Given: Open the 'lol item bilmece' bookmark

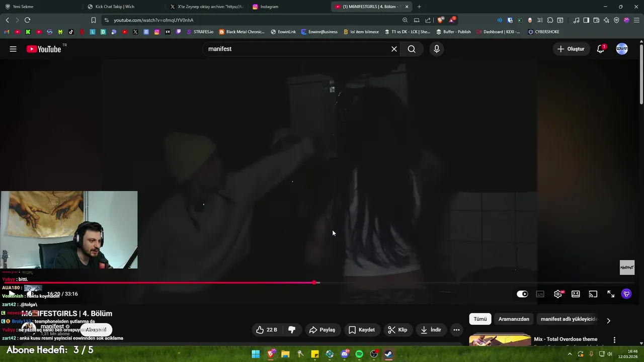Looking at the screenshot, I should coord(361,32).
